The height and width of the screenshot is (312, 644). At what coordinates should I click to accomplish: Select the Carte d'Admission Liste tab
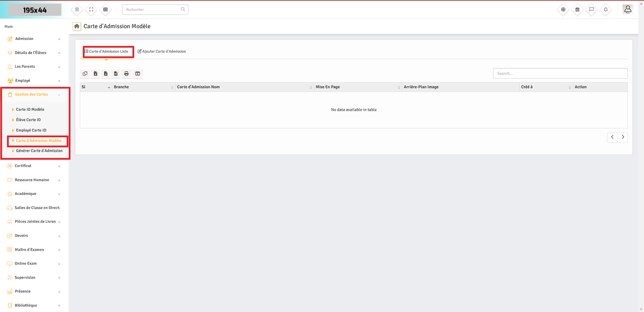point(107,52)
